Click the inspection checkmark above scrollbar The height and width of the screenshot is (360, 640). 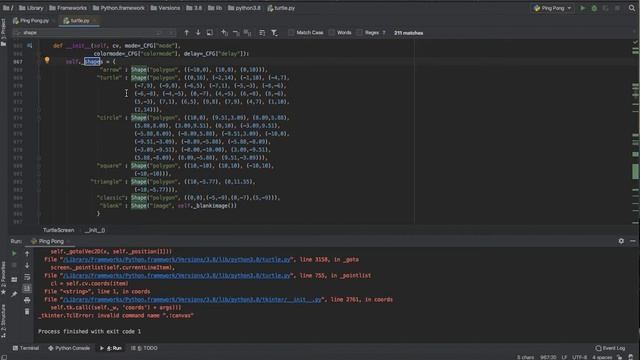(x=635, y=42)
